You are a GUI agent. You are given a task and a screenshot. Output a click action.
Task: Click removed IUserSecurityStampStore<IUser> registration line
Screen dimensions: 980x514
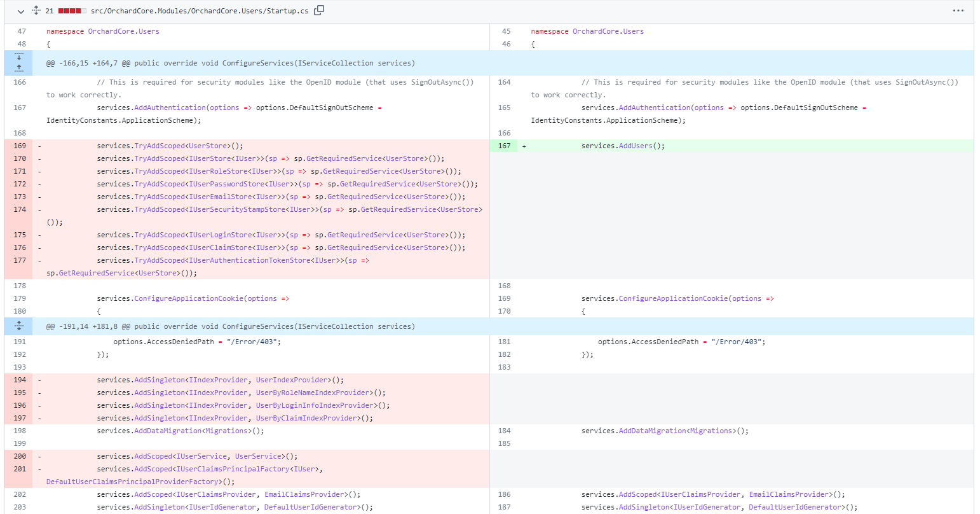[264, 216]
